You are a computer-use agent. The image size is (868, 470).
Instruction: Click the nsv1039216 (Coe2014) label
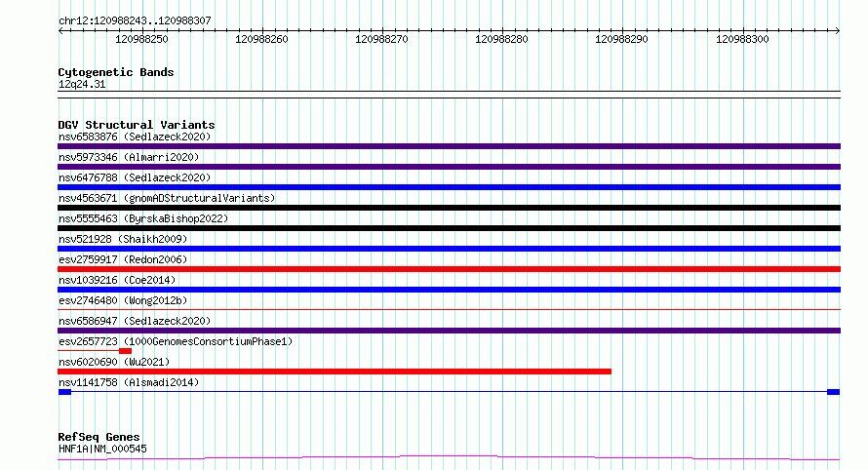(x=117, y=280)
